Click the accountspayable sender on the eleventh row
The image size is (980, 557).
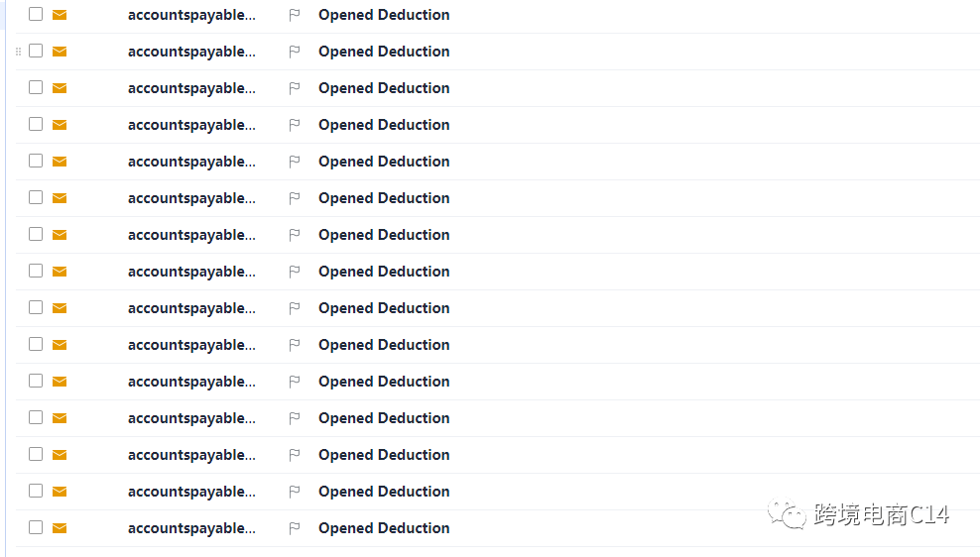[191, 382]
